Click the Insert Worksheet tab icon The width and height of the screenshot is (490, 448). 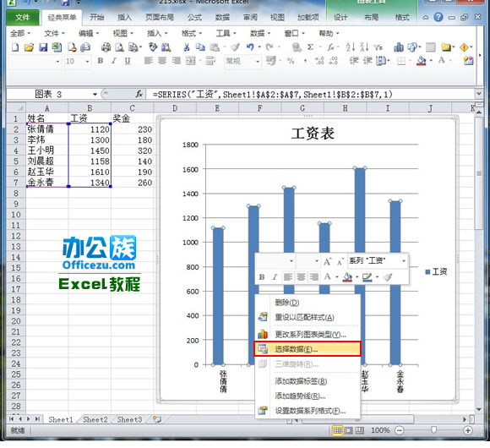coord(157,419)
